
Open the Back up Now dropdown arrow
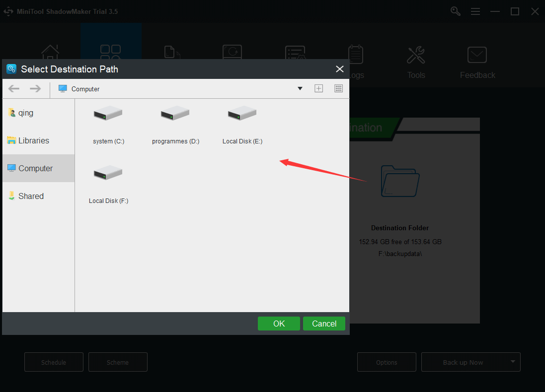pyautogui.click(x=513, y=362)
